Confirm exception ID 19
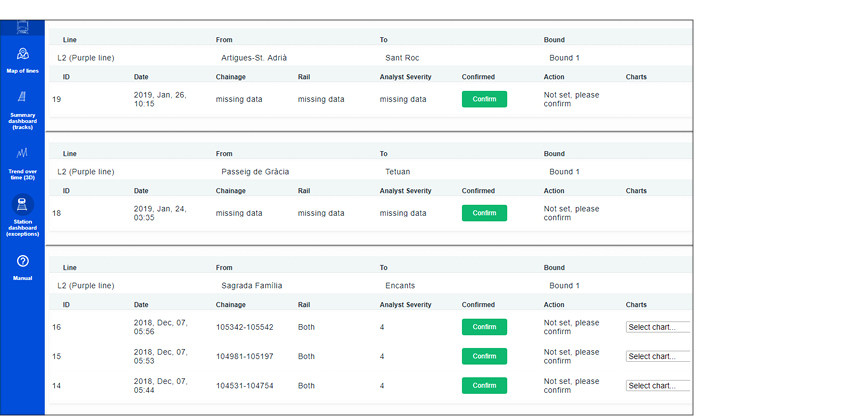 pos(484,99)
